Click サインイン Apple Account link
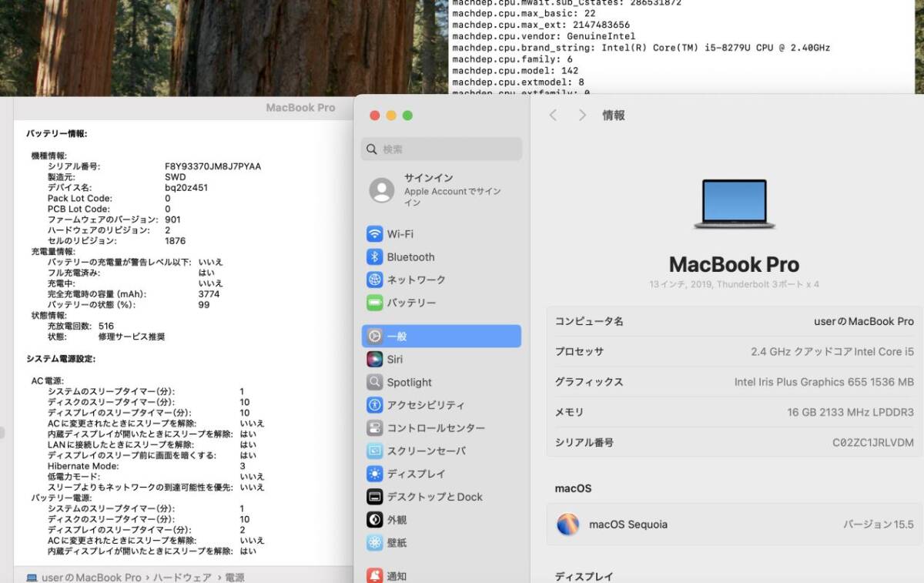This screenshot has width=924, height=583. (x=440, y=190)
